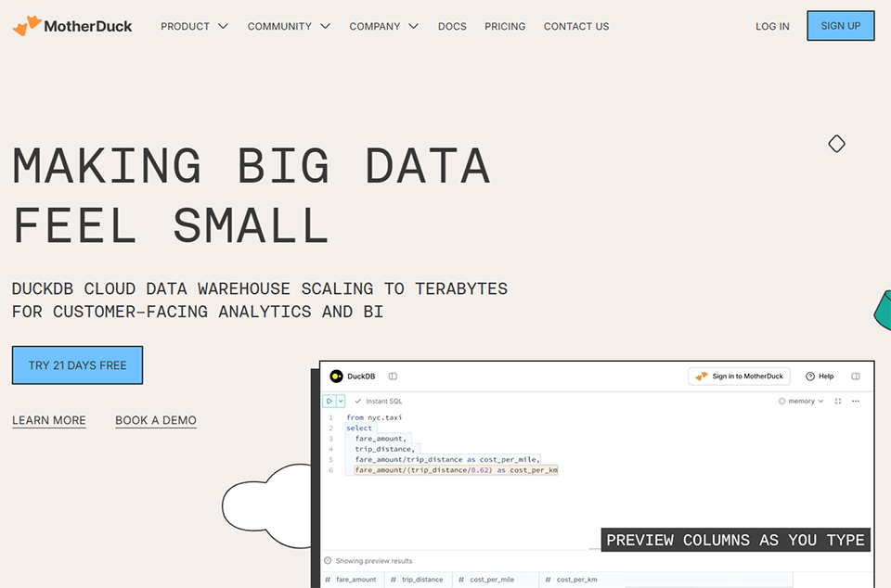Expand the Community chevron
Image resolution: width=891 pixels, height=588 pixels.
coord(325,26)
